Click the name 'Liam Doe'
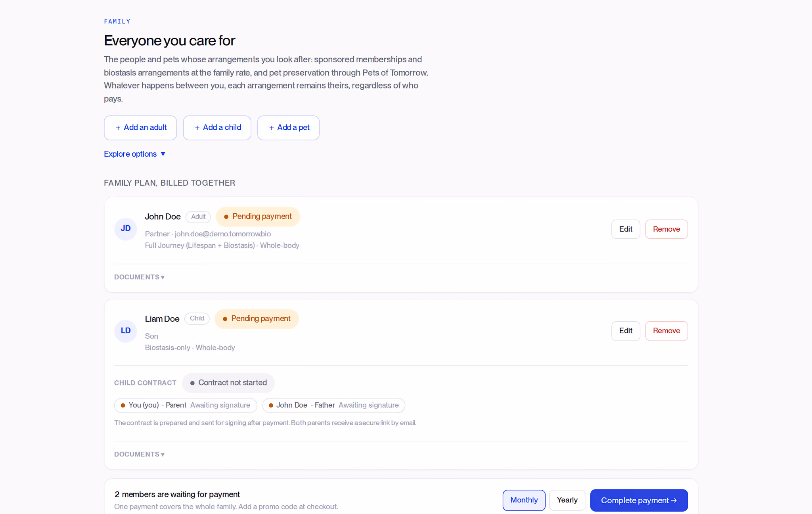This screenshot has height=514, width=812. point(162,319)
